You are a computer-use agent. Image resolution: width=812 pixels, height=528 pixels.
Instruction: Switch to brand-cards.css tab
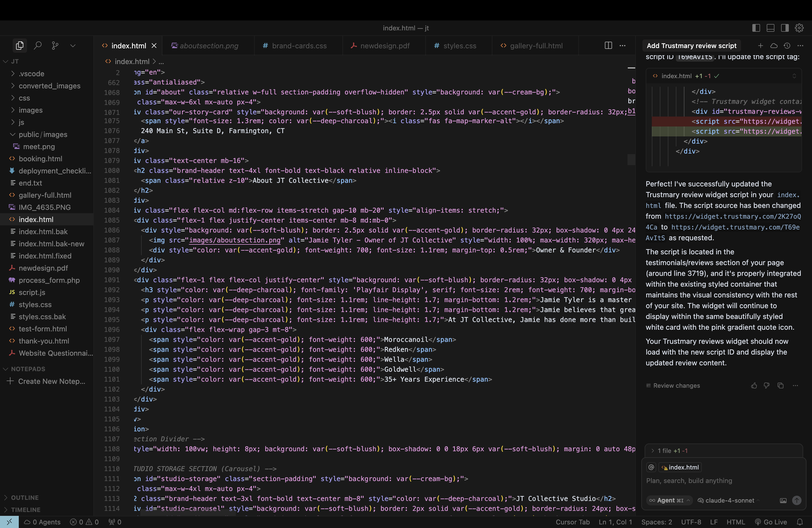(299, 45)
